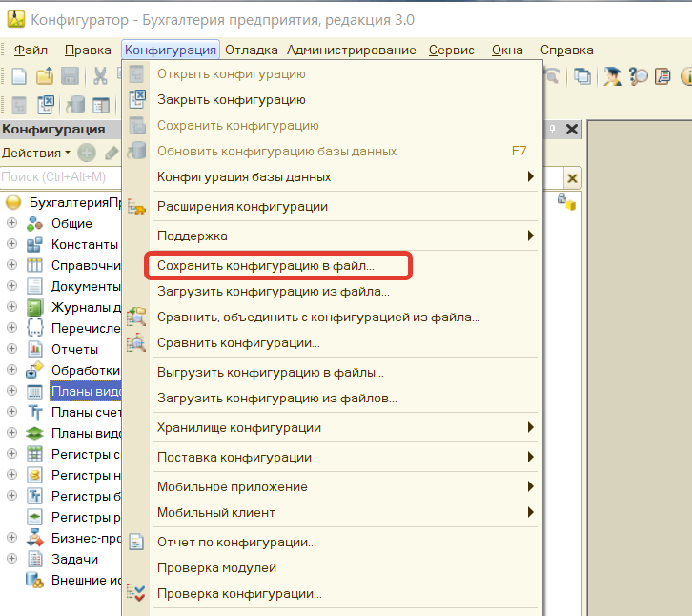The image size is (692, 616).
Task: Expand the Задачи tree node
Action: [11, 559]
